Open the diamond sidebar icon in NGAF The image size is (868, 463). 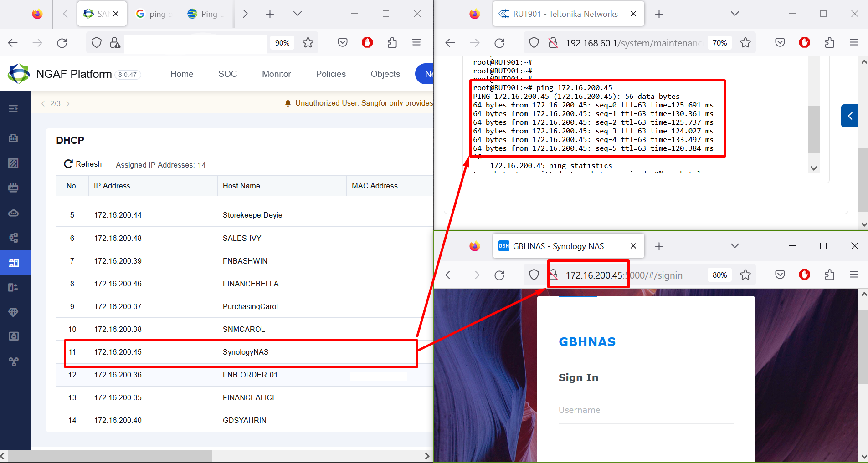[x=14, y=312]
